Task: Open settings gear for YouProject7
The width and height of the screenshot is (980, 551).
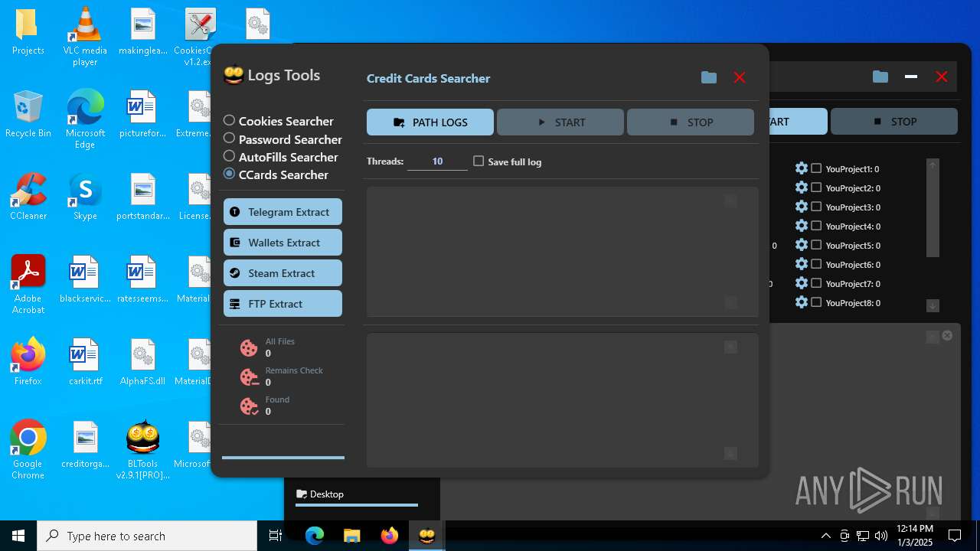Action: click(x=802, y=283)
